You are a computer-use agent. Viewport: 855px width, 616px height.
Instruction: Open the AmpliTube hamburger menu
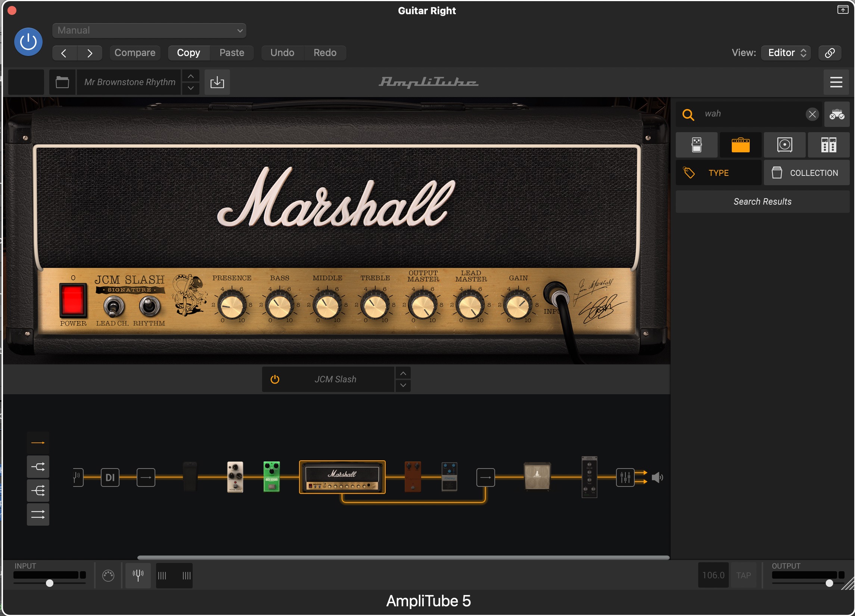coord(836,82)
